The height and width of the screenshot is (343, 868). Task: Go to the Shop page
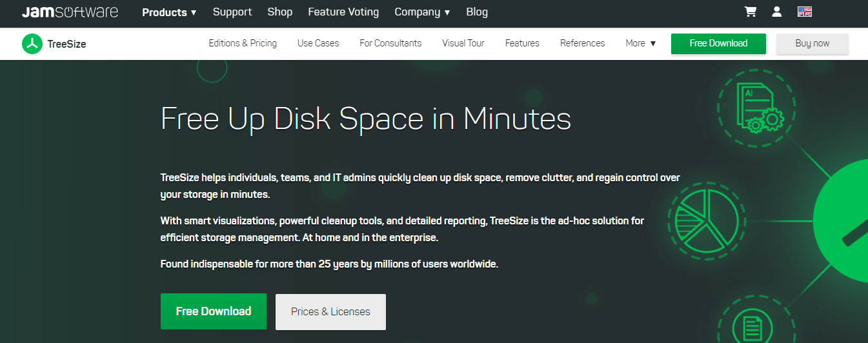(279, 12)
